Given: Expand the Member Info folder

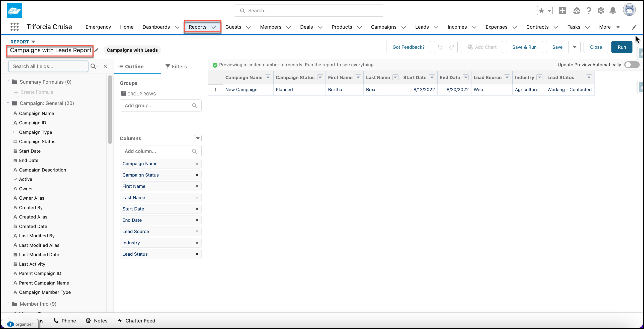Looking at the screenshot, I should [8, 303].
